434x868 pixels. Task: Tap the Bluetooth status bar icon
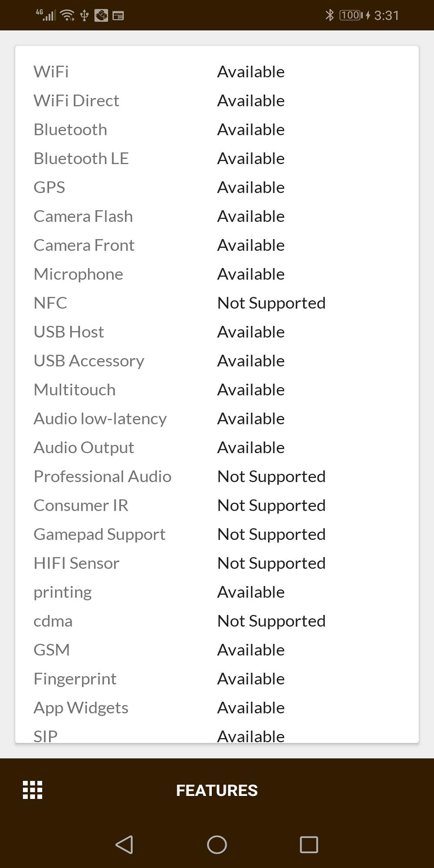329,15
